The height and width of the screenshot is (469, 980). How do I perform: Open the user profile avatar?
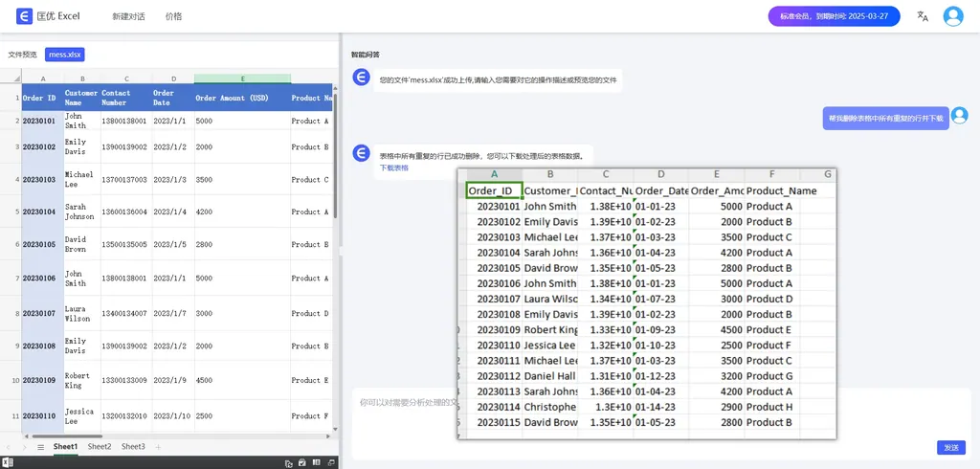coord(952,16)
